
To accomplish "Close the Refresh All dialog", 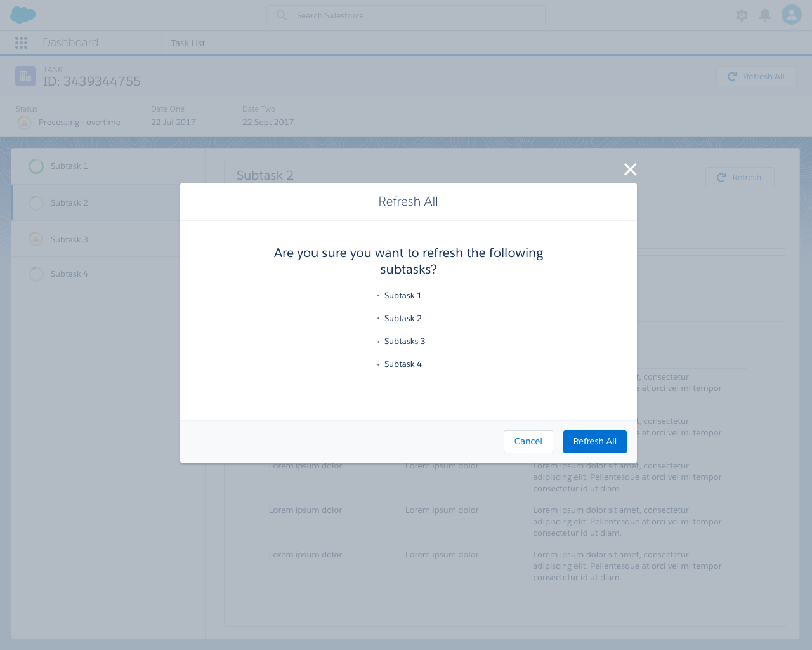I will 630,169.
